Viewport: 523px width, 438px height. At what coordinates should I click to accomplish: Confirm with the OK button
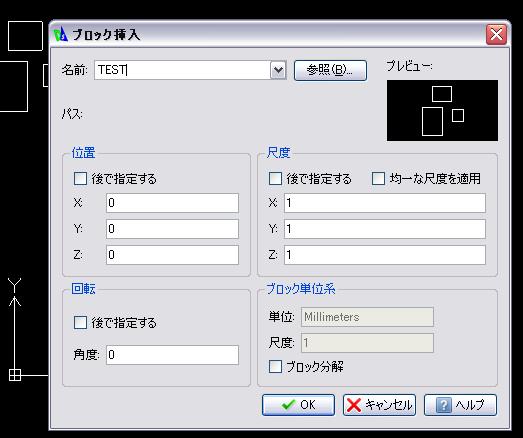pyautogui.click(x=298, y=405)
